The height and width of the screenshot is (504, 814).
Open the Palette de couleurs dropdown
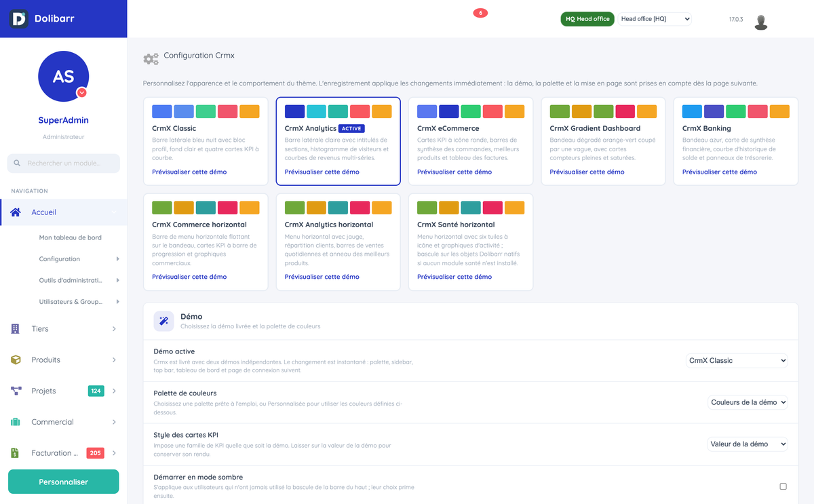[x=748, y=402]
